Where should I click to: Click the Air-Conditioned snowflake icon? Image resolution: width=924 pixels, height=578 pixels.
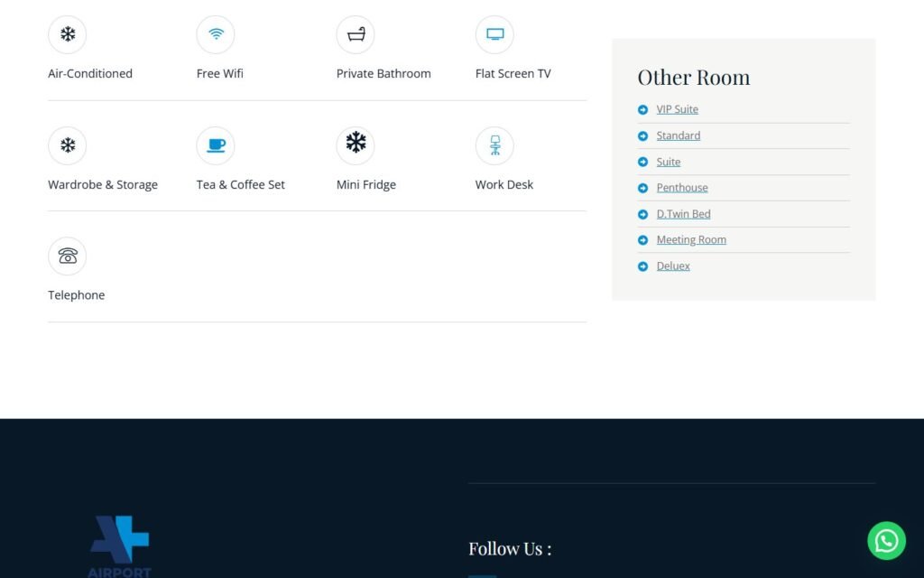pos(68,34)
